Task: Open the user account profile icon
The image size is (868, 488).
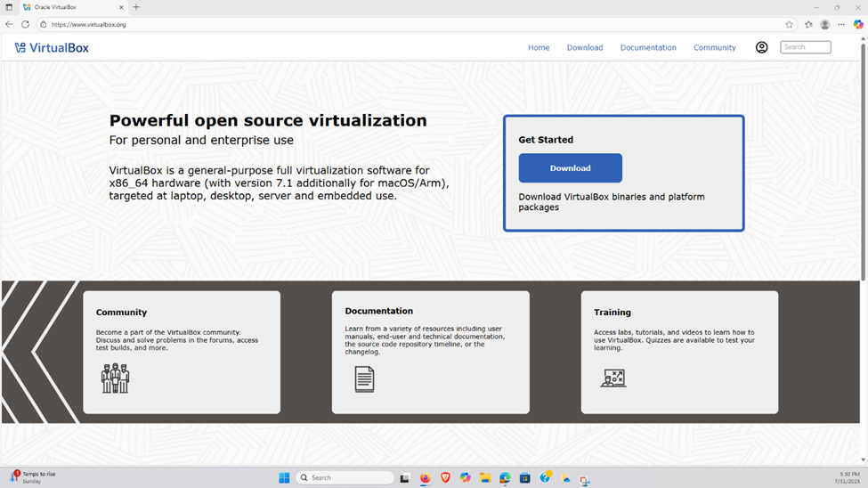Action: [761, 47]
